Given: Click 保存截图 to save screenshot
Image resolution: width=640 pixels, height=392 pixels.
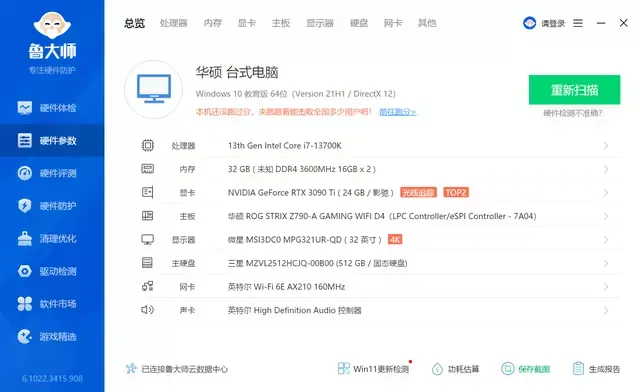Looking at the screenshot, I should click(x=525, y=369).
